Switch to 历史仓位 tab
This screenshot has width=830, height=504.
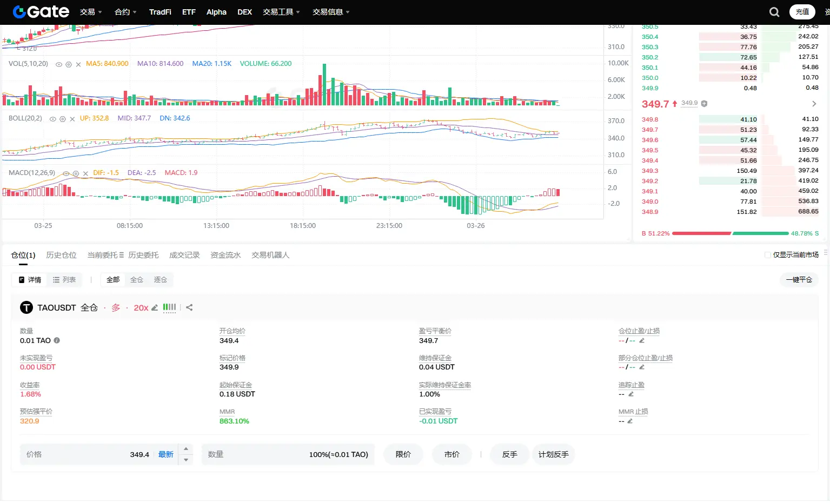pyautogui.click(x=61, y=255)
